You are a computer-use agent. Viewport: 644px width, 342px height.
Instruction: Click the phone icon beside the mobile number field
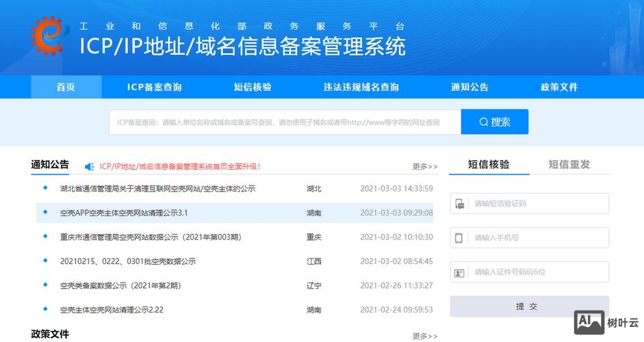(x=459, y=238)
